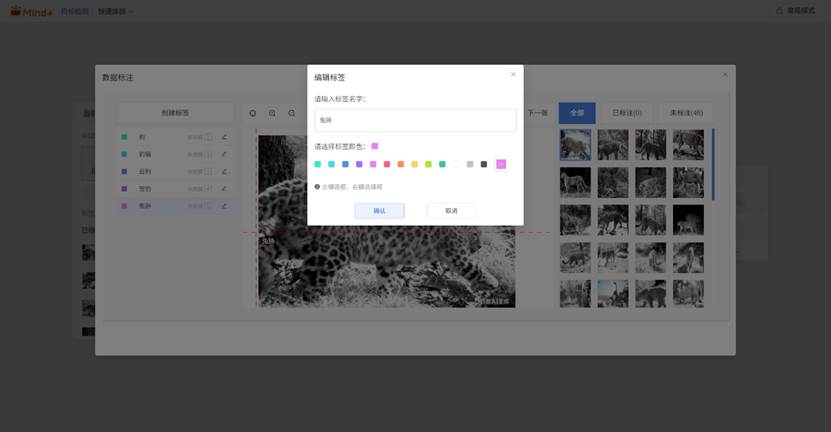Click the zoom in magnifier icon

click(272, 113)
